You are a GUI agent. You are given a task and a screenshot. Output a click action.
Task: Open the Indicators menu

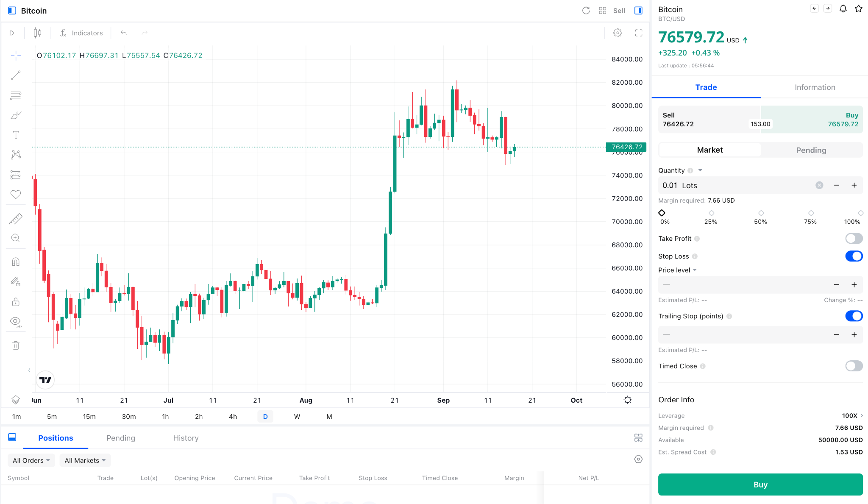81,33
